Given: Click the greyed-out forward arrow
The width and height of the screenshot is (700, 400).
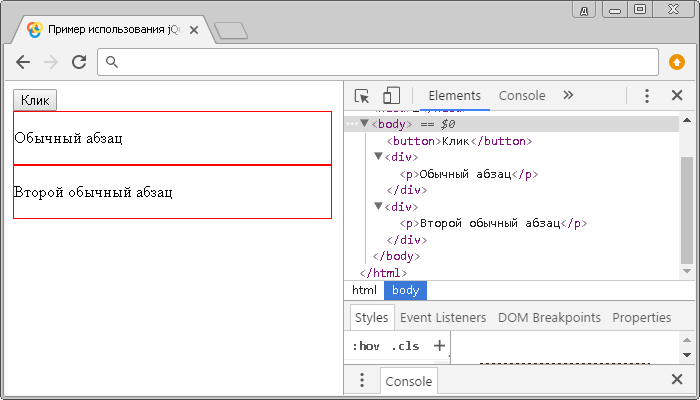Looking at the screenshot, I should coord(51,62).
